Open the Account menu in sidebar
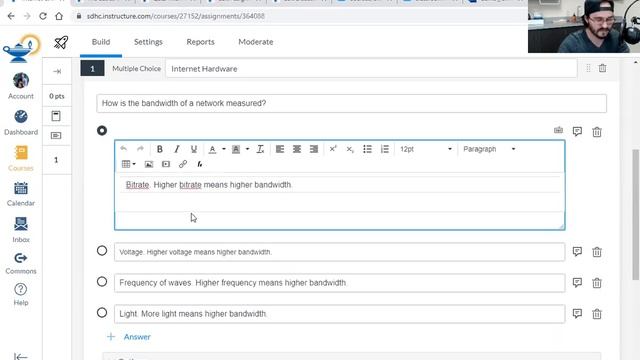 (x=21, y=86)
